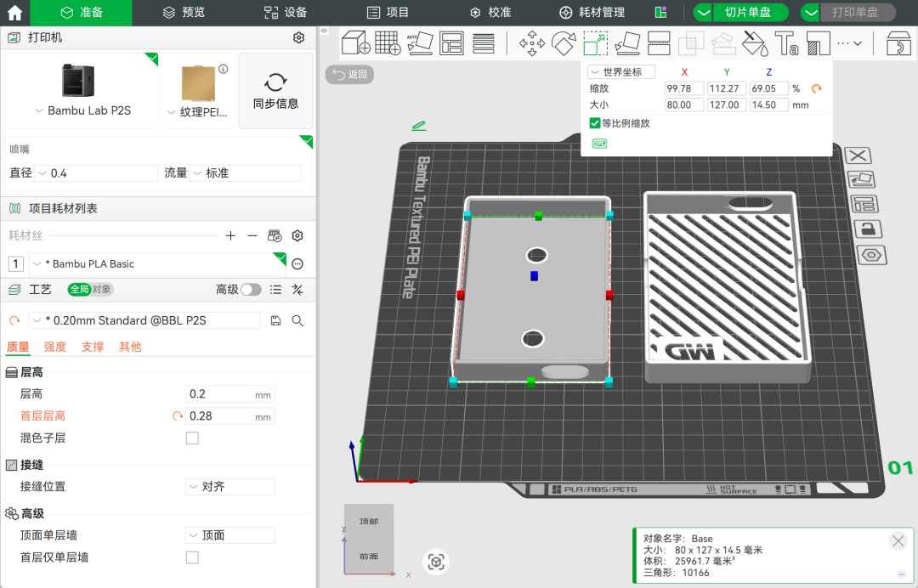Select the Move tool

[531, 43]
